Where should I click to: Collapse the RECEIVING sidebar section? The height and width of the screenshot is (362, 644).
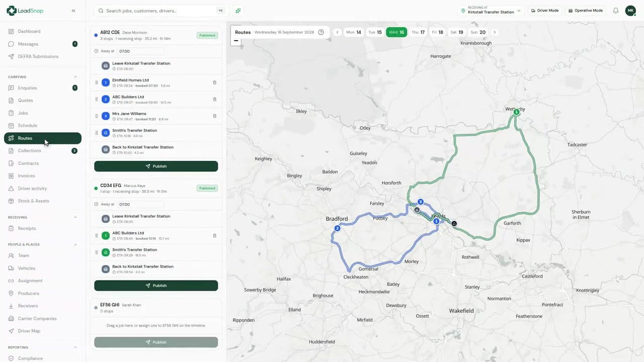[x=75, y=217]
